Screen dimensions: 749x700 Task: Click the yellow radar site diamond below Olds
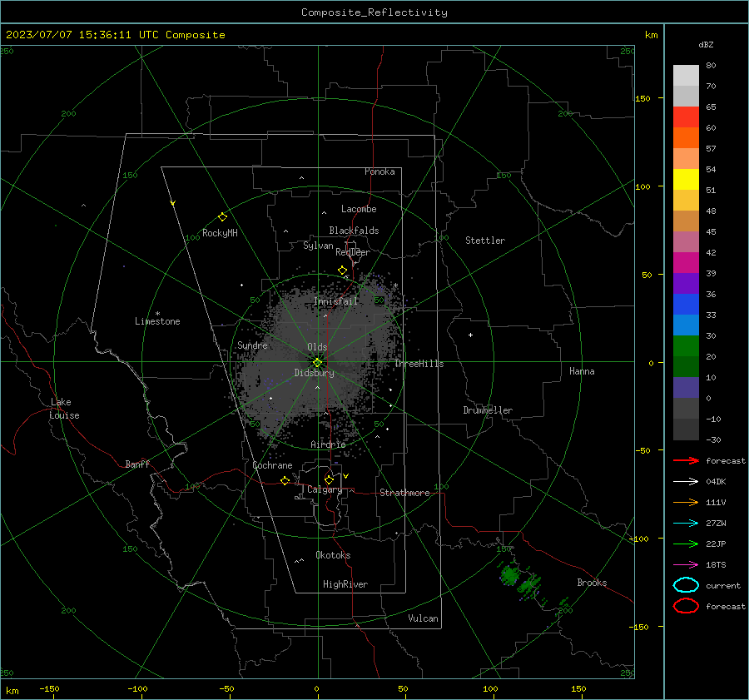coord(317,363)
